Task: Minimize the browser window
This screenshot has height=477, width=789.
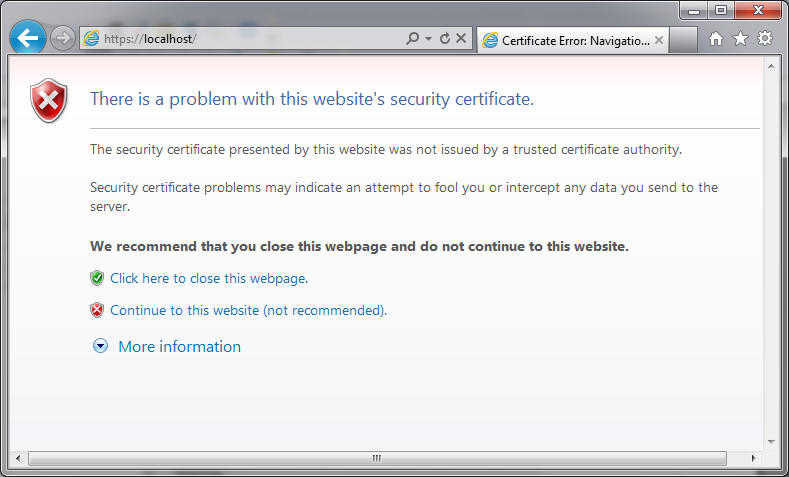Action: coord(694,11)
